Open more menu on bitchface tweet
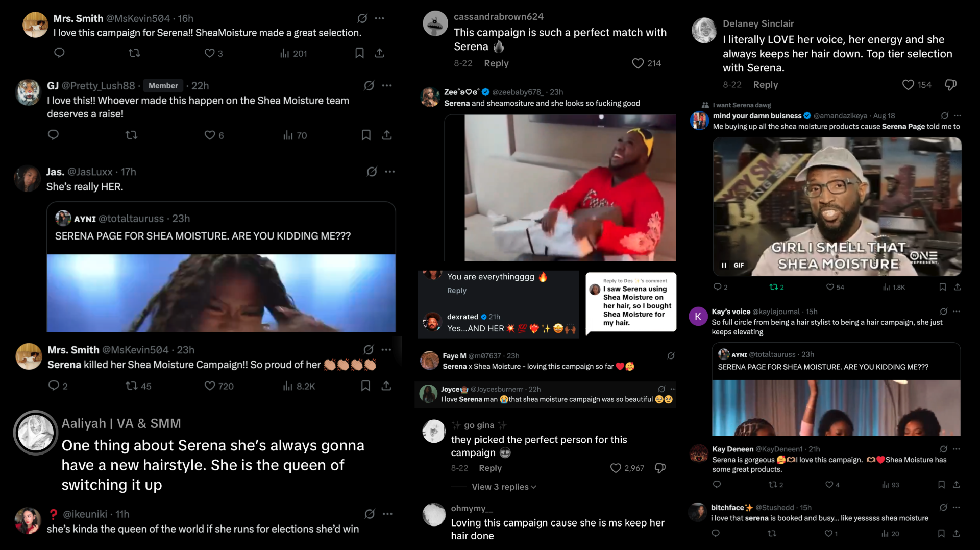The height and width of the screenshot is (550, 980). pyautogui.click(x=957, y=507)
